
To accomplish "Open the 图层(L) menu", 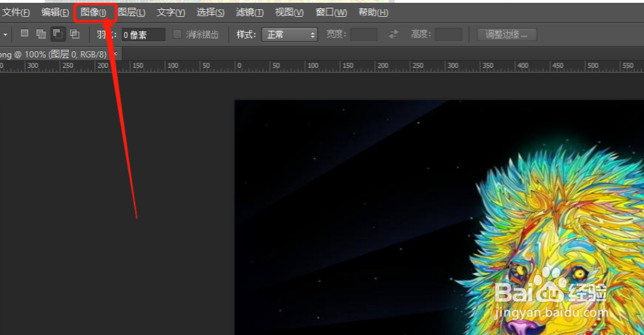I will click(x=131, y=12).
